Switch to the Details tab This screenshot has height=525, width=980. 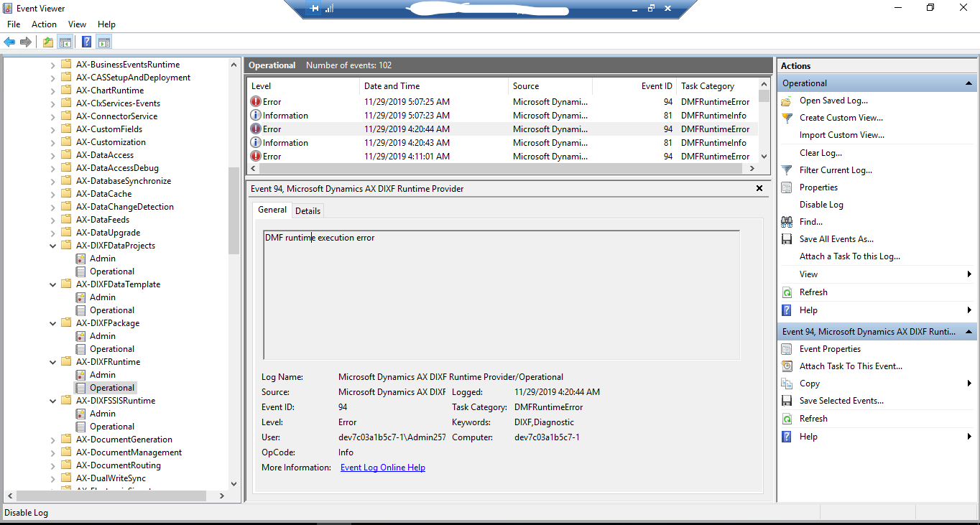pos(308,210)
